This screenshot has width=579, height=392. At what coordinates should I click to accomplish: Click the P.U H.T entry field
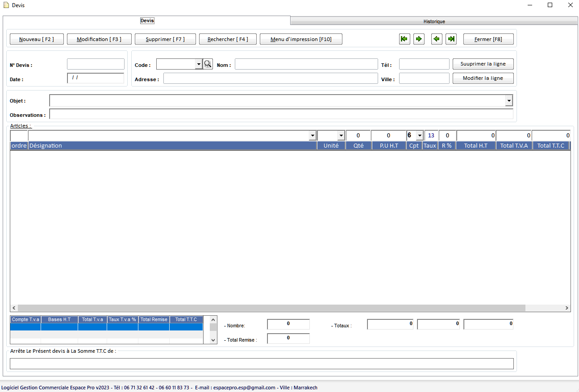pos(388,135)
